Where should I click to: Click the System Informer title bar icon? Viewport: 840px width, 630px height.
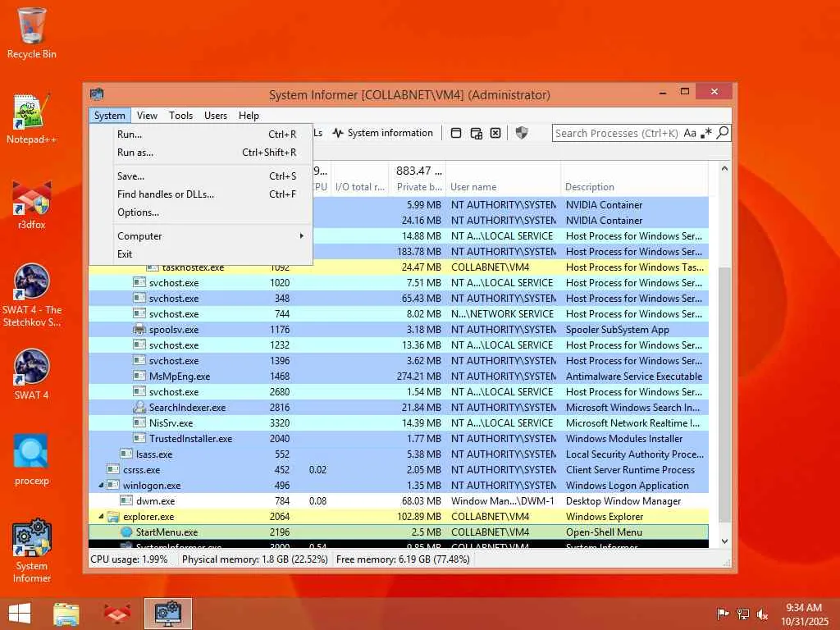pos(97,94)
